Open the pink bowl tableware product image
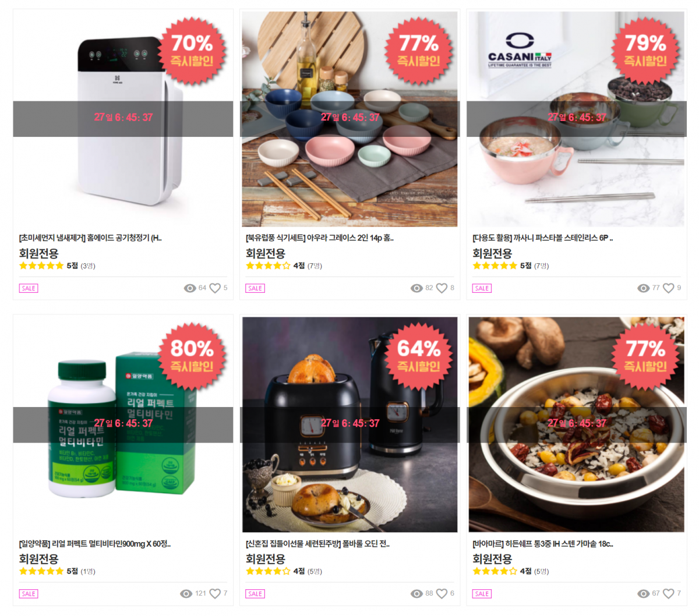The image size is (699, 616). point(349,119)
